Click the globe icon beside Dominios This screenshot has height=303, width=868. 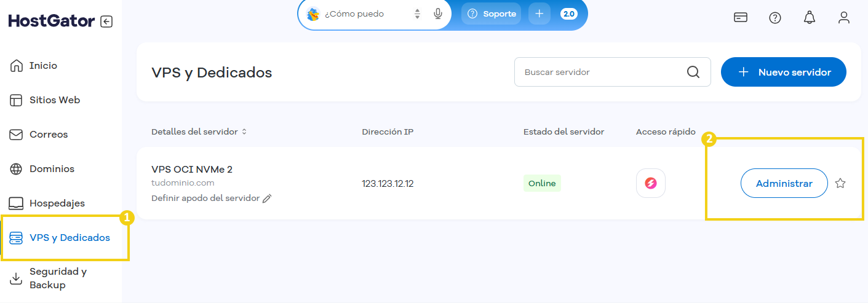click(17, 169)
